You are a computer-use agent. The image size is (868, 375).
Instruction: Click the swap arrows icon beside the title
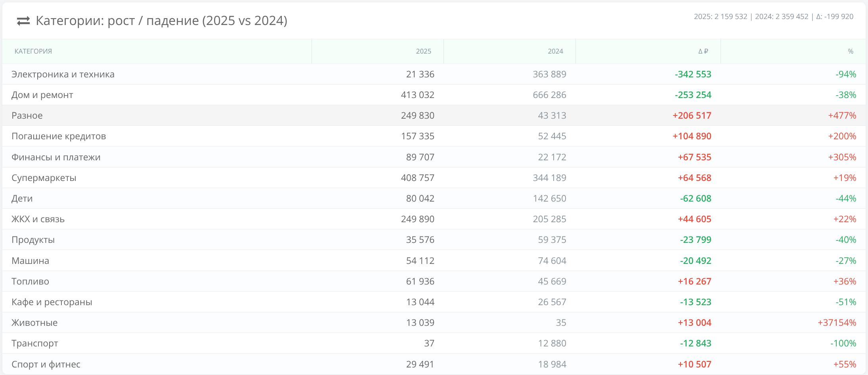(x=23, y=21)
